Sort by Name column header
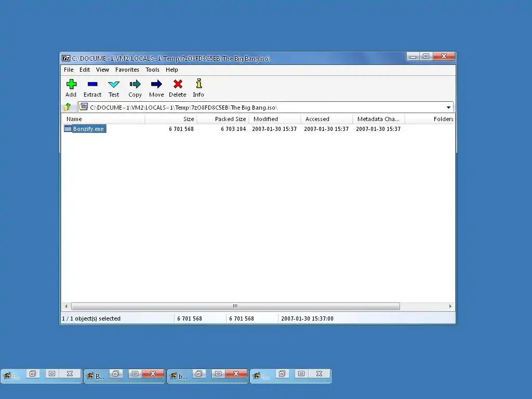This screenshot has height=399, width=532. (x=103, y=119)
